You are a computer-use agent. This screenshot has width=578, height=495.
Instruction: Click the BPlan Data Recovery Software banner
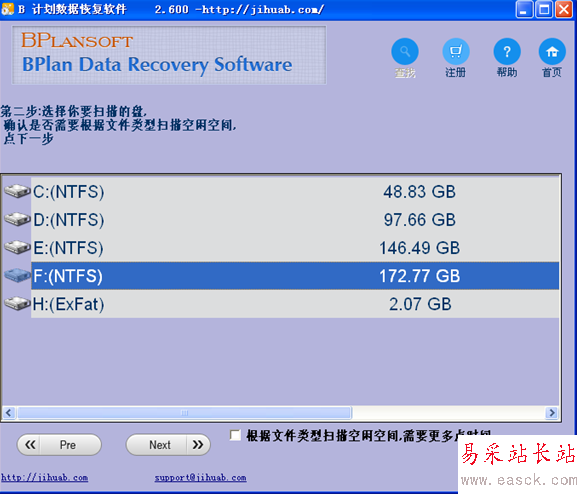[x=169, y=55]
